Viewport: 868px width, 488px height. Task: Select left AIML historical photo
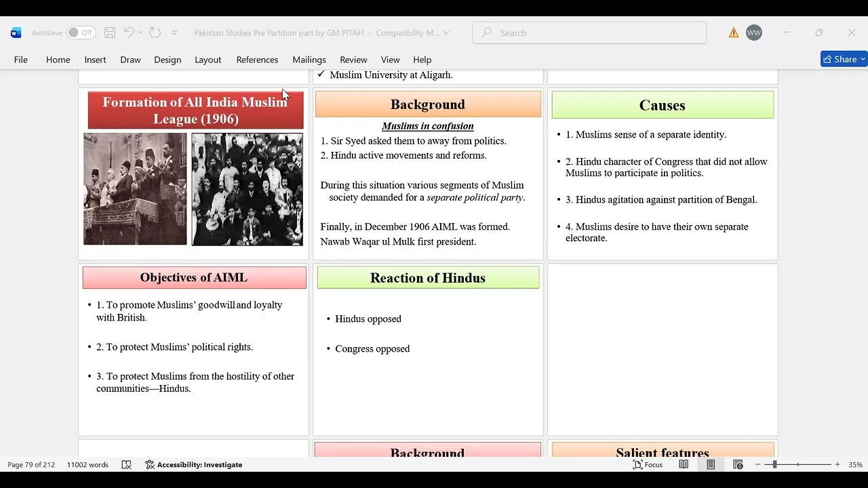coord(135,189)
